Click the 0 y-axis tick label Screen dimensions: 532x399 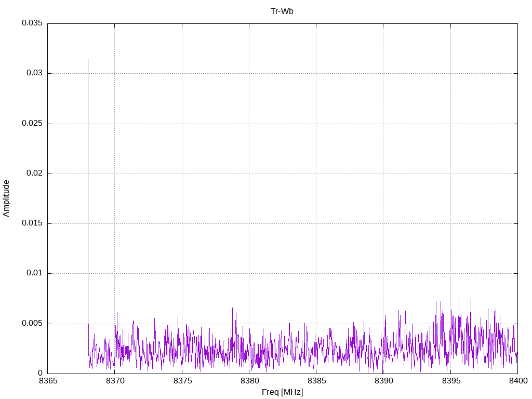tap(40, 374)
